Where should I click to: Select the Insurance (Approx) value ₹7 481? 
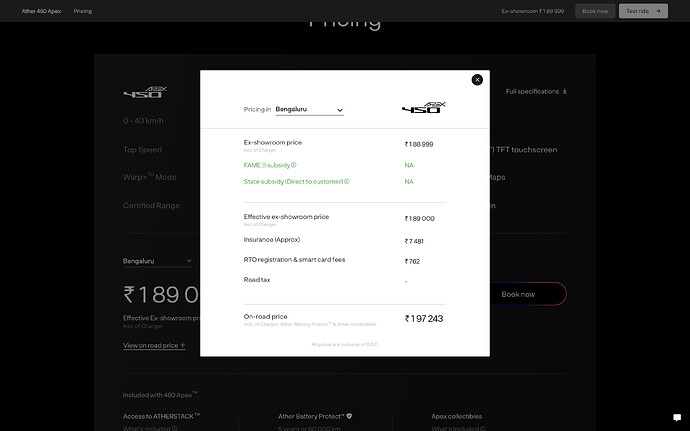tap(414, 241)
